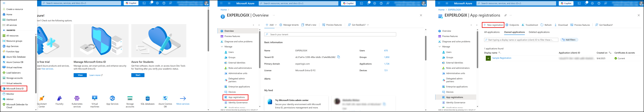Image resolution: width=644 pixels, height=112 pixels.
Task: Switch to the Deleted applications tab
Action: (x=539, y=32)
